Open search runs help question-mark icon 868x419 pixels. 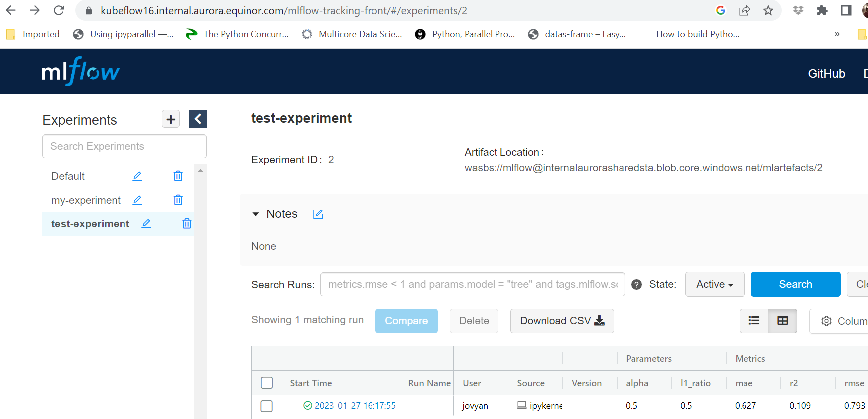coord(636,285)
